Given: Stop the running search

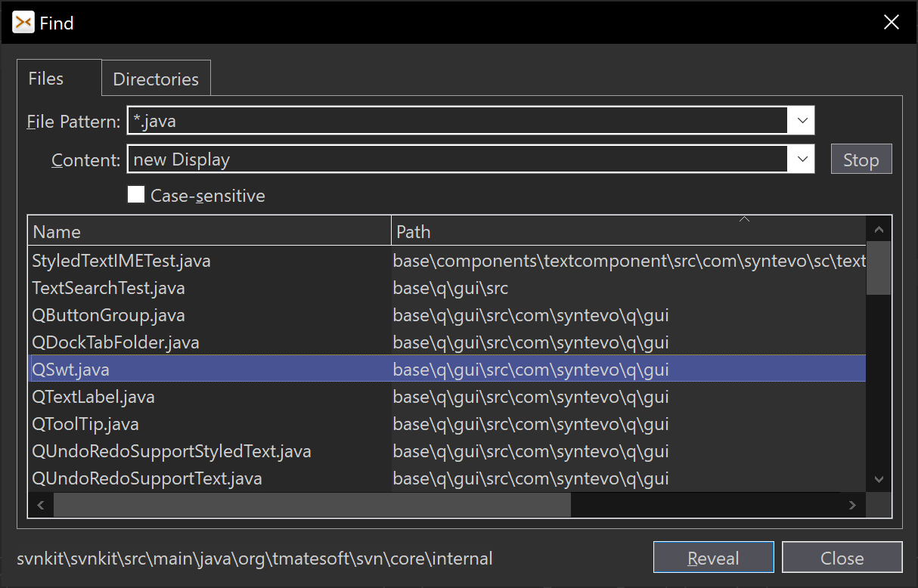Looking at the screenshot, I should [861, 159].
